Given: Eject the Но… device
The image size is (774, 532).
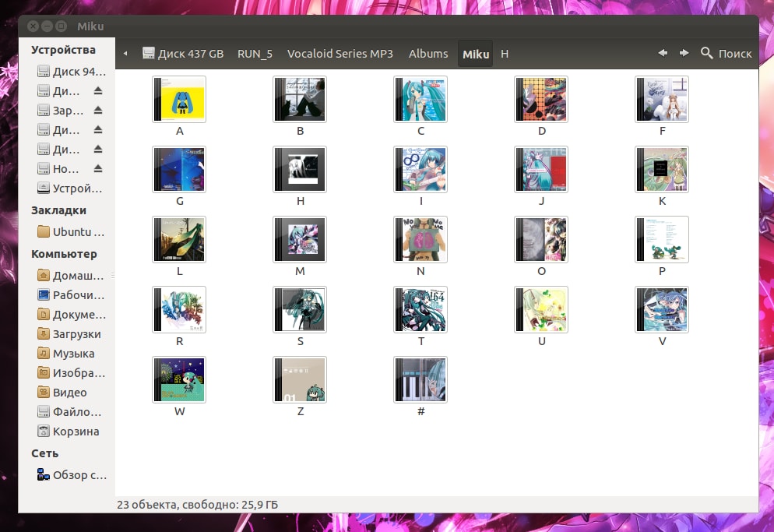Looking at the screenshot, I should coord(98,169).
